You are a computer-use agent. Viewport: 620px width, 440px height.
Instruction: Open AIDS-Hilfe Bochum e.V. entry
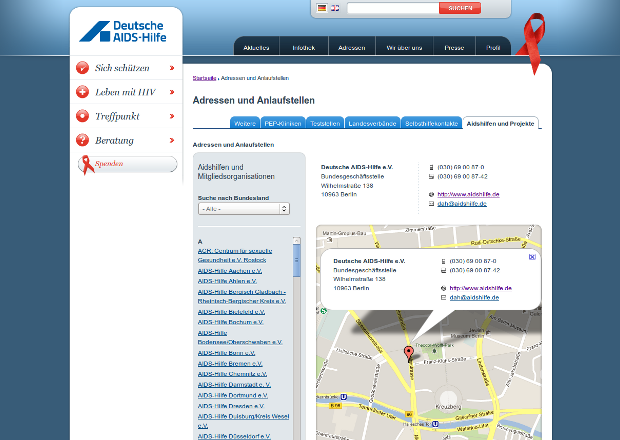click(x=231, y=322)
